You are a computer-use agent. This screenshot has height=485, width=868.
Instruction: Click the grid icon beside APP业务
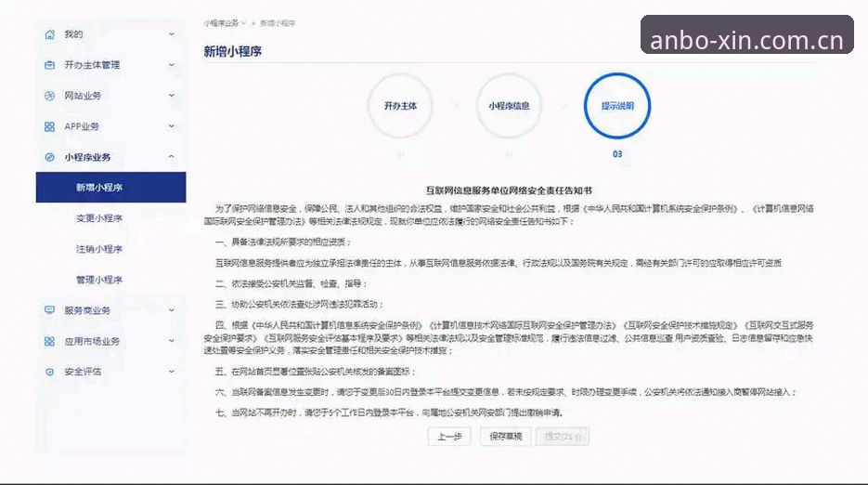[49, 127]
